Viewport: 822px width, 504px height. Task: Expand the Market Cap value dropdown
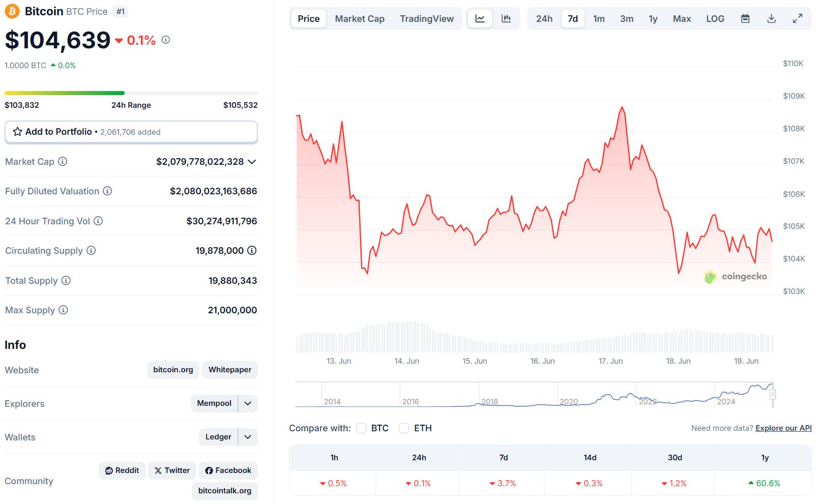(x=251, y=162)
